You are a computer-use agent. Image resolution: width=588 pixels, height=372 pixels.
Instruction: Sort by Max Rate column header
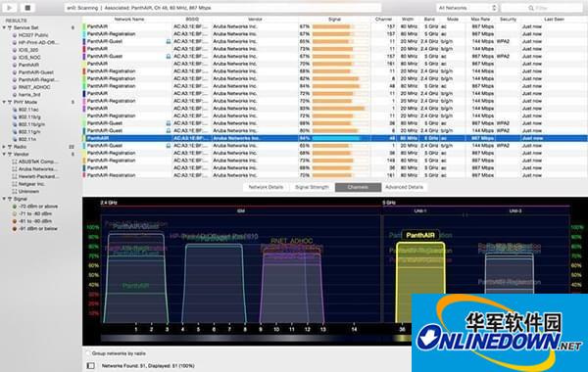[480, 20]
